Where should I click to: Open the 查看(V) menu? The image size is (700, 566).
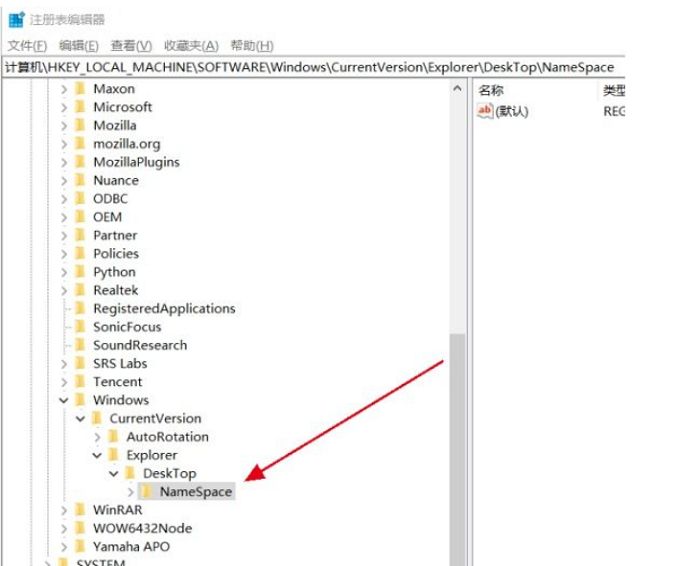(131, 46)
